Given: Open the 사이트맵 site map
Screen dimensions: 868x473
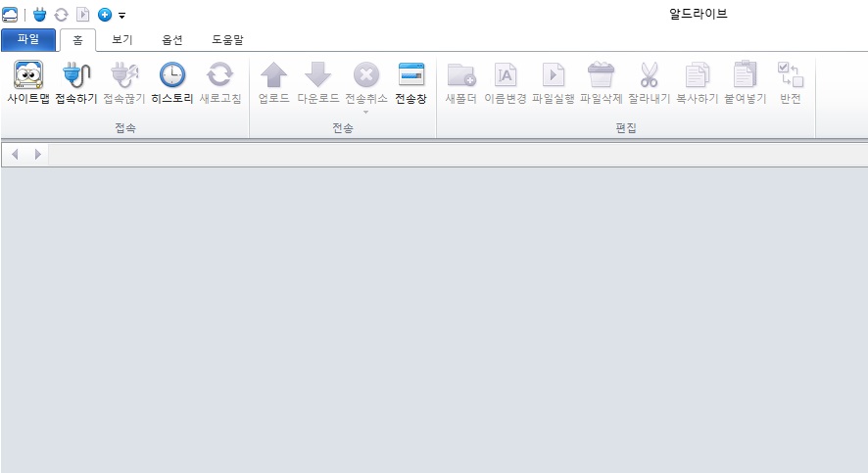Looking at the screenshot, I should [28, 82].
